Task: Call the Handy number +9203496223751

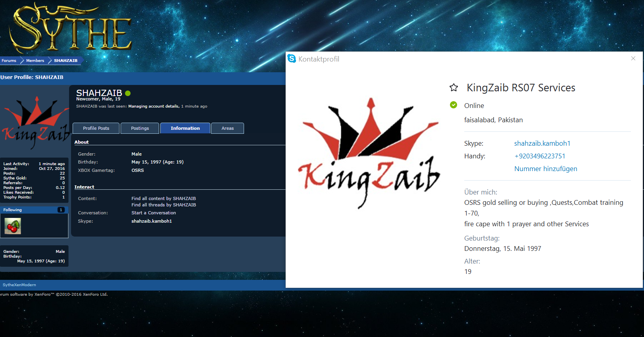Action: click(x=540, y=156)
